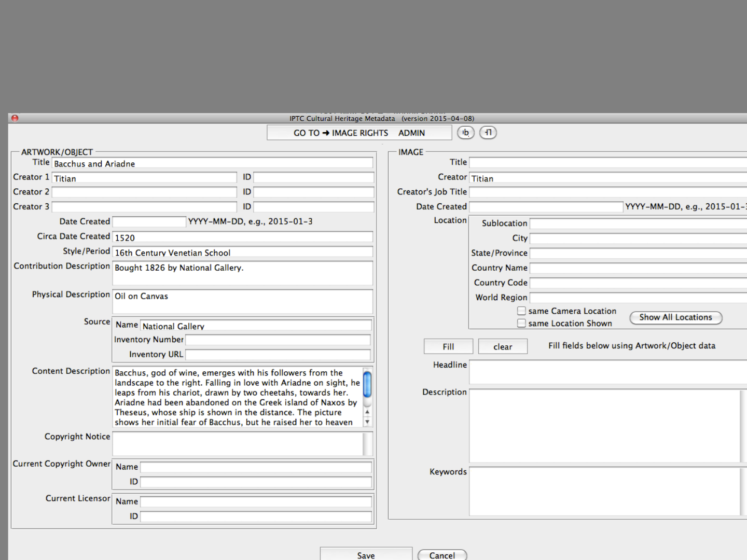747x560 pixels.
Task: Click the rounded button right of the 'ib' button
Action: point(488,133)
